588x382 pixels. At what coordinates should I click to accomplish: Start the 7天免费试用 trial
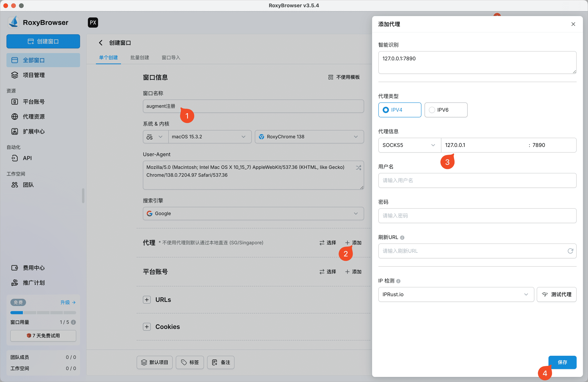[x=43, y=336]
